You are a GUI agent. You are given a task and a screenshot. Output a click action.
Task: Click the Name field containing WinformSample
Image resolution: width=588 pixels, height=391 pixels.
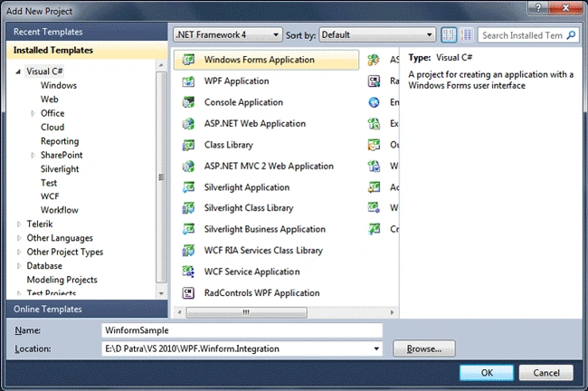(x=242, y=330)
